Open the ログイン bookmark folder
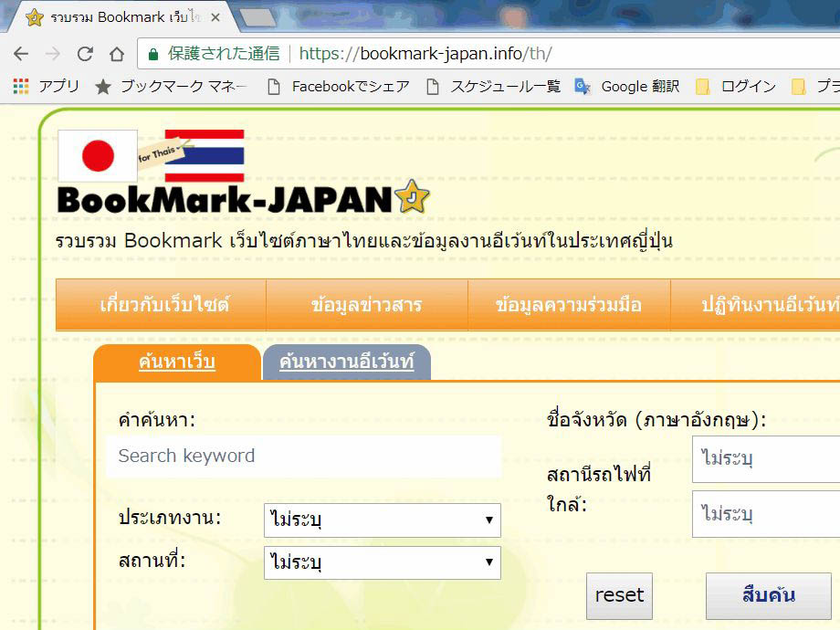840x630 pixels. [x=737, y=87]
